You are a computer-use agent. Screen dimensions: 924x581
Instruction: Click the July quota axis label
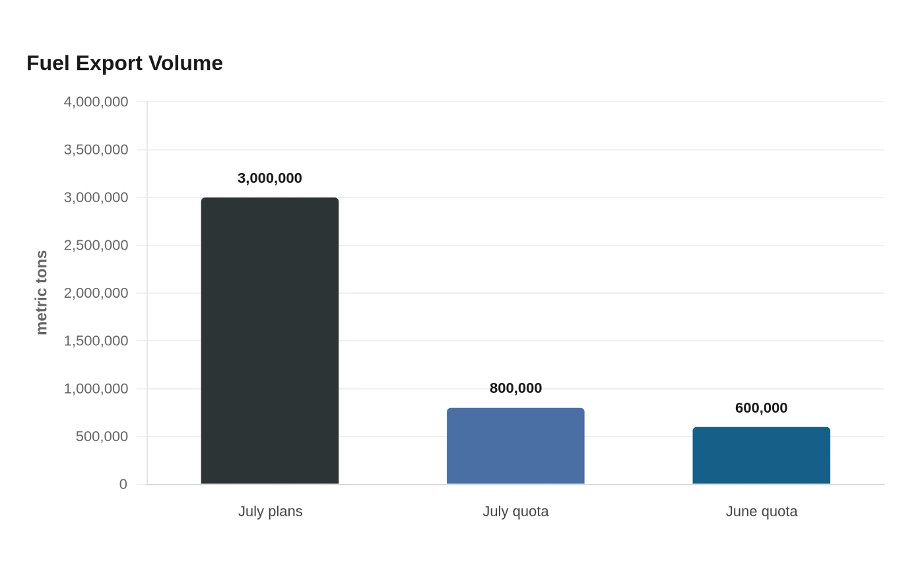pyautogui.click(x=515, y=512)
